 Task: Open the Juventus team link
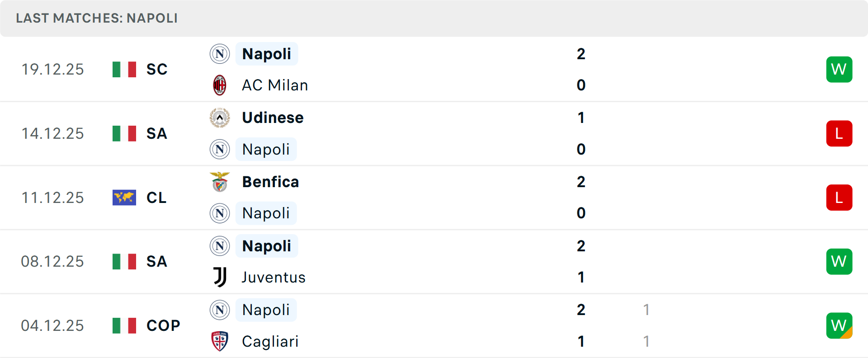click(x=274, y=277)
